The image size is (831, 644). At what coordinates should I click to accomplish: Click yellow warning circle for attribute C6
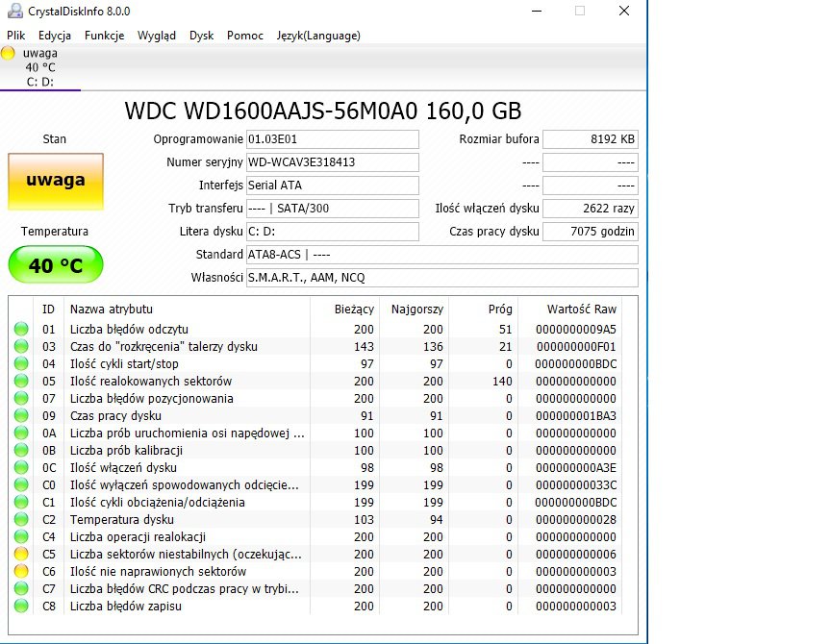[x=21, y=572]
